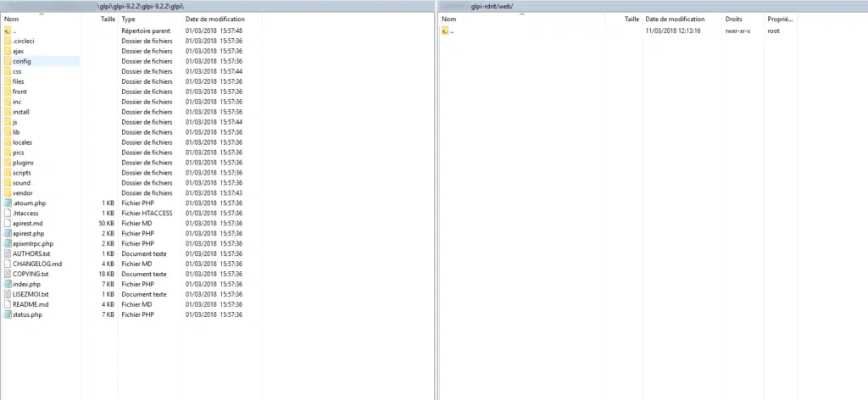Screen dimensions: 868x400
Task: Select the vendor folder icon
Action: 7,193
